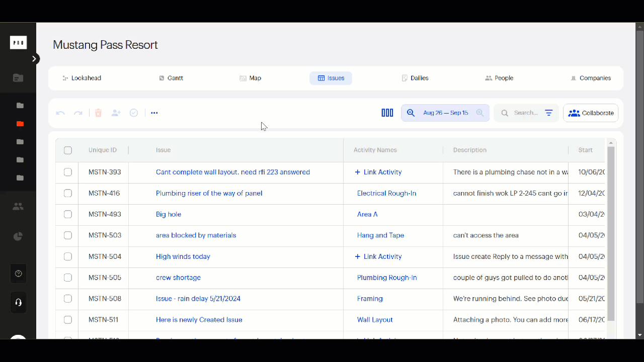Select the orange folder in the sidebar
The image size is (644, 362).
click(20, 124)
